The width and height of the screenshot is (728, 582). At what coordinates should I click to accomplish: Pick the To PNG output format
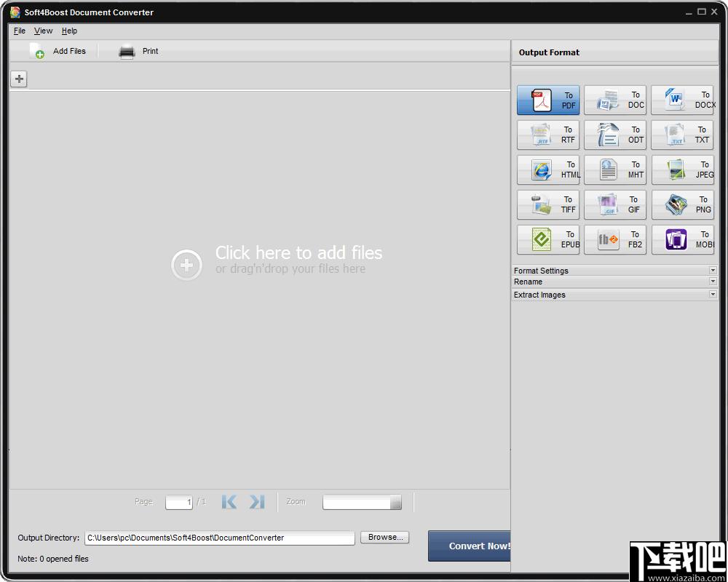click(x=682, y=204)
